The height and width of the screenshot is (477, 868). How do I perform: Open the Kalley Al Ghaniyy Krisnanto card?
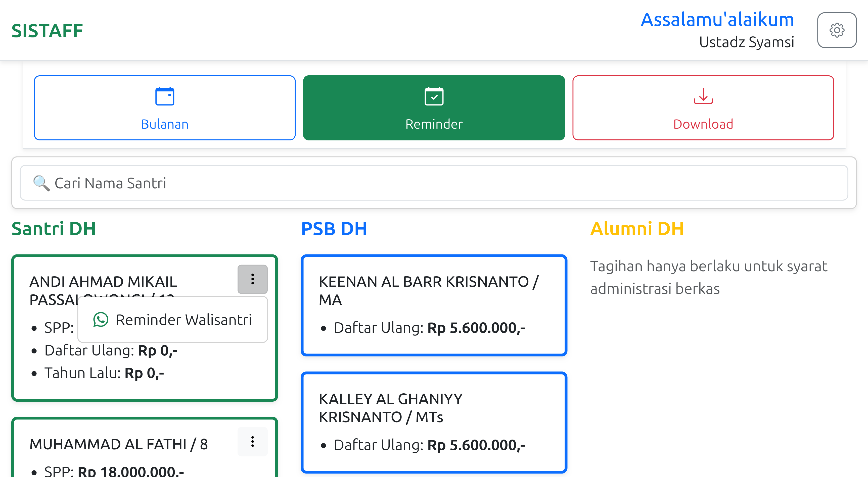coord(434,422)
